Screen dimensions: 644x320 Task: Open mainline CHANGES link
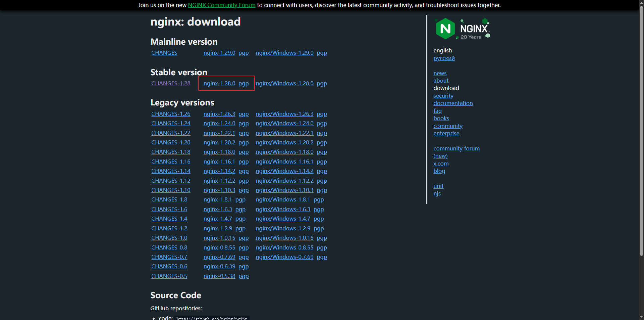click(x=164, y=53)
